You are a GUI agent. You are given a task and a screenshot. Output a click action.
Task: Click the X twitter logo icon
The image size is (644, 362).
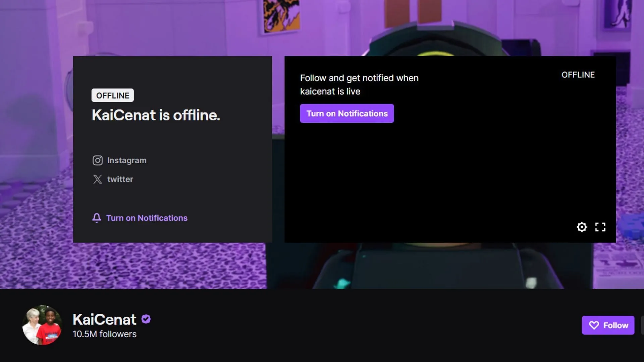pos(98,179)
